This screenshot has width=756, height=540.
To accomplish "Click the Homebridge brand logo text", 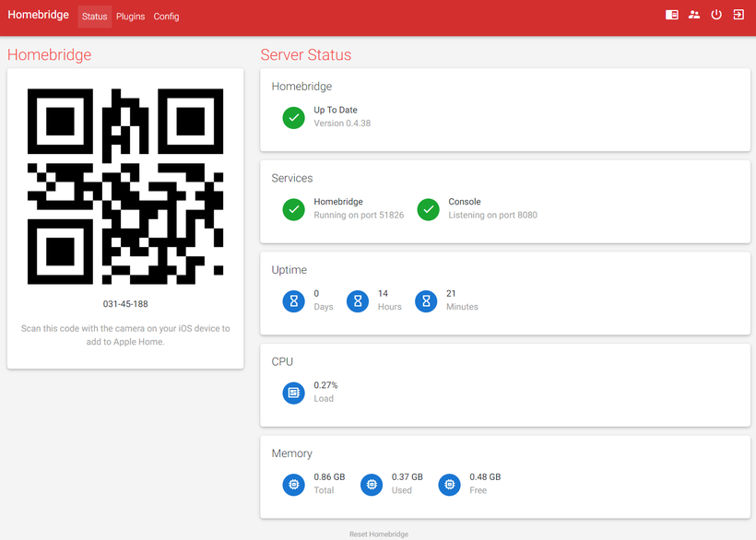I will pyautogui.click(x=38, y=15).
